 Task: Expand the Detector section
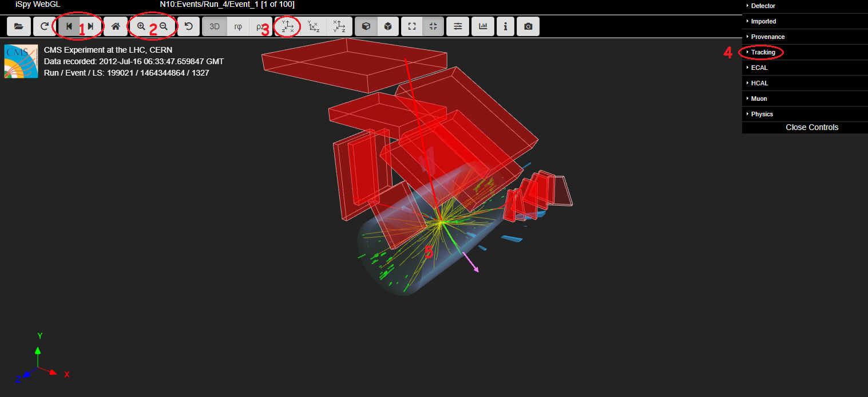(x=763, y=6)
